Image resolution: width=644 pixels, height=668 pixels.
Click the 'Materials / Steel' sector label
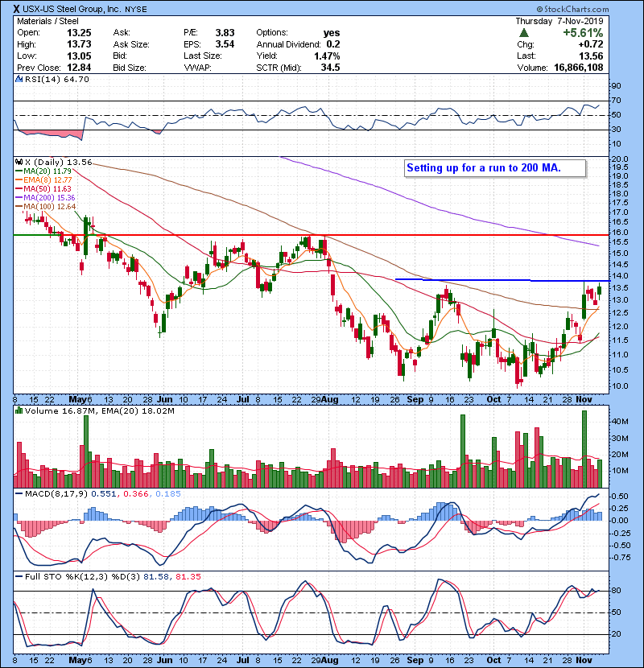47,21
